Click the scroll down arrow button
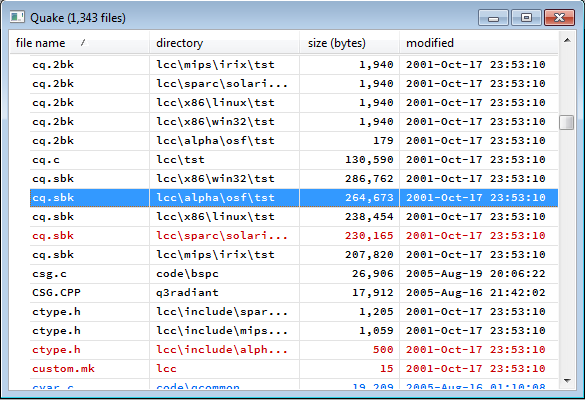This screenshot has width=585, height=400. pos(567,381)
